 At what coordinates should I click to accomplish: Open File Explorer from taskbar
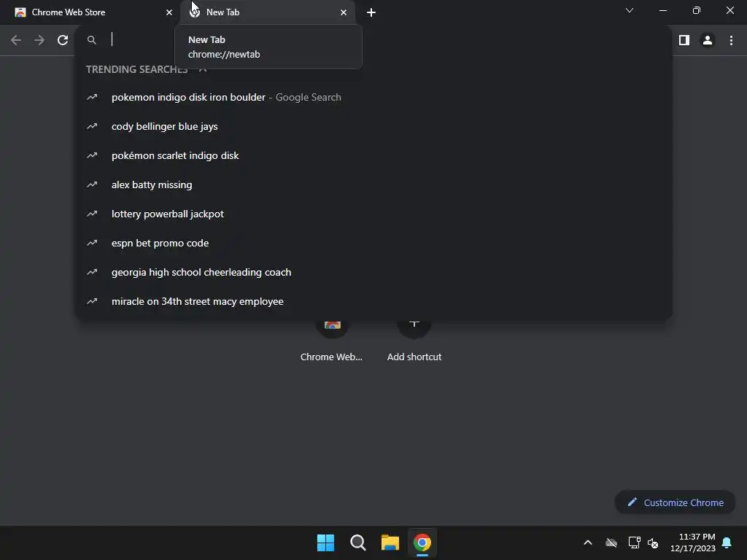pos(390,542)
